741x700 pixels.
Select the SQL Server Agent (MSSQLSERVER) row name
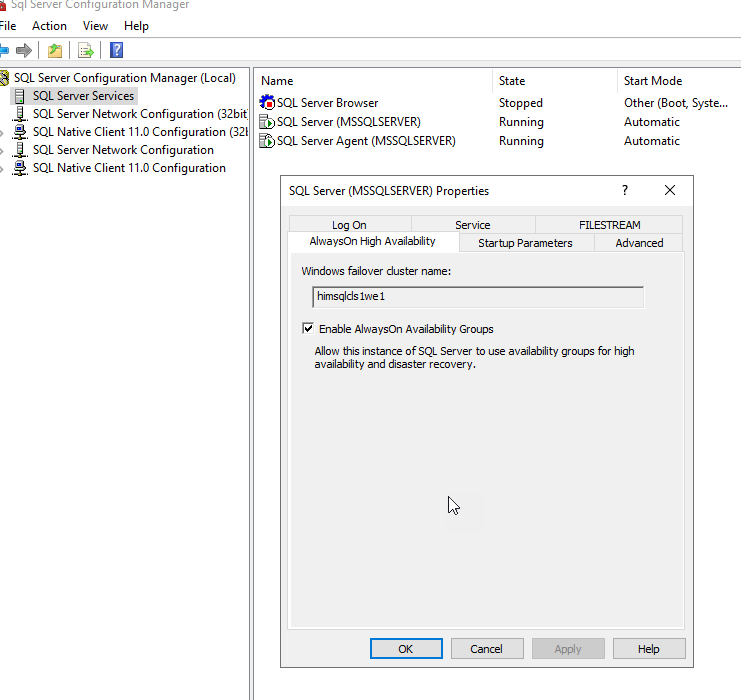[366, 141]
